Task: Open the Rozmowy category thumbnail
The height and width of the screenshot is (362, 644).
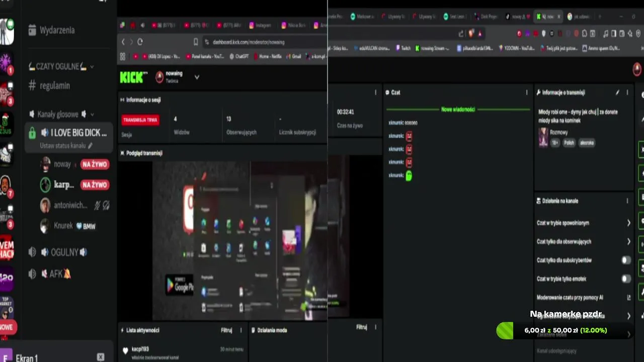Action: point(543,137)
